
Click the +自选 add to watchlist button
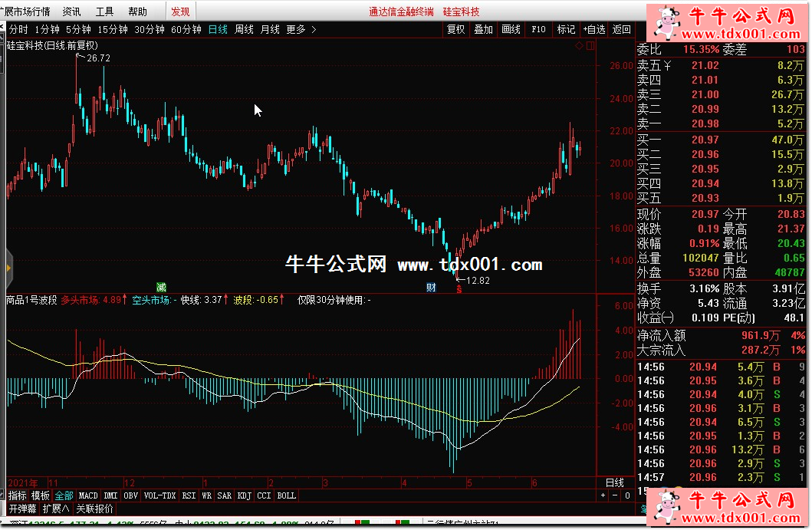(x=593, y=29)
